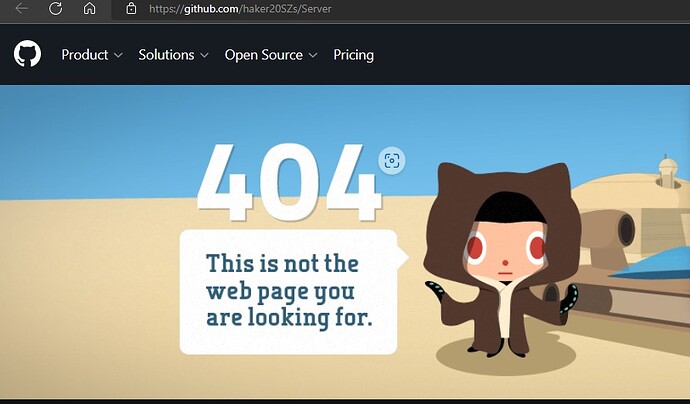Viewport: 690px width, 404px height.
Task: Click the hooded Octocat Jedi illustration
Action: click(x=502, y=260)
